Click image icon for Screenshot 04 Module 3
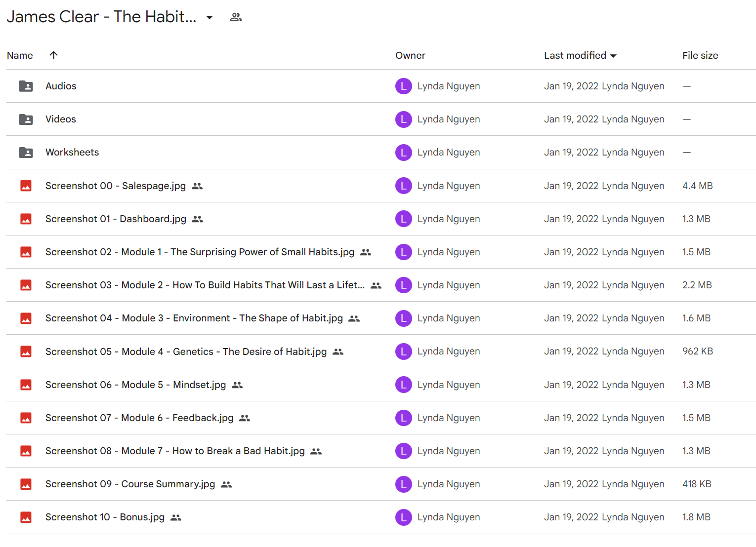This screenshot has height=547, width=756. click(x=26, y=318)
